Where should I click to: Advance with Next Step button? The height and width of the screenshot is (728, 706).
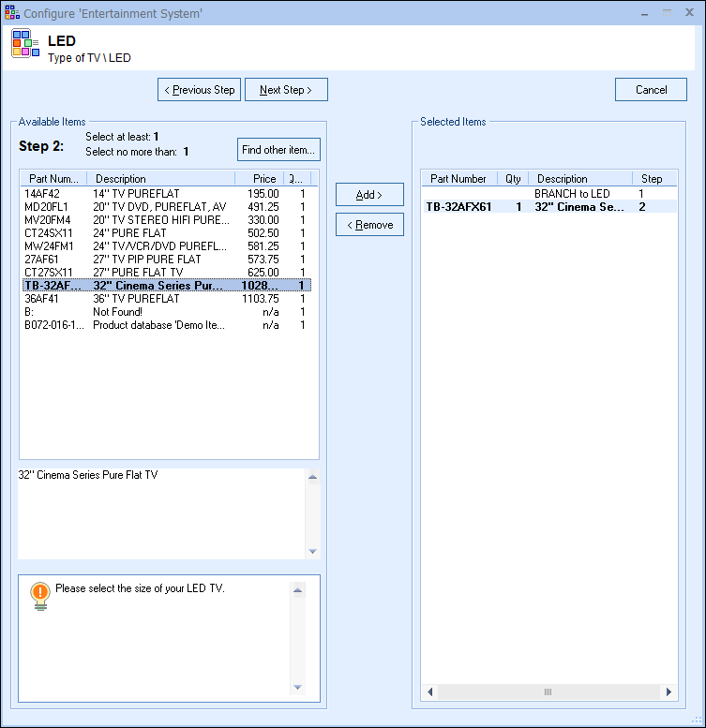(286, 90)
